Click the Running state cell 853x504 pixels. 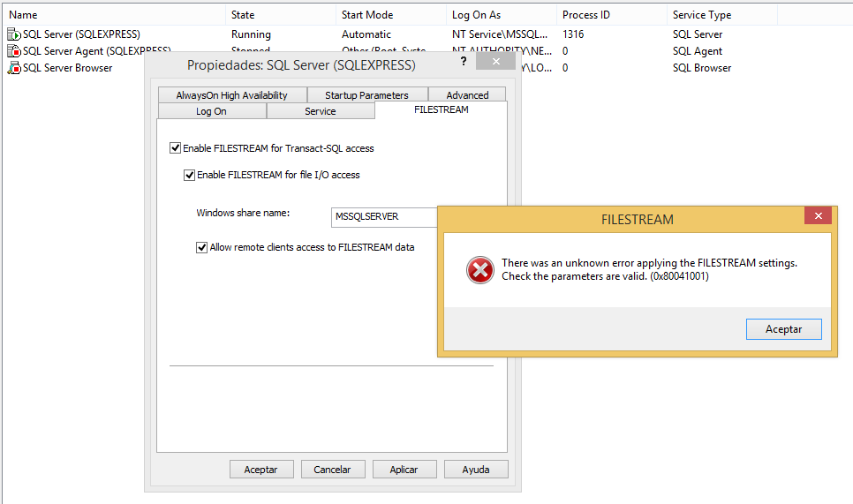[251, 34]
